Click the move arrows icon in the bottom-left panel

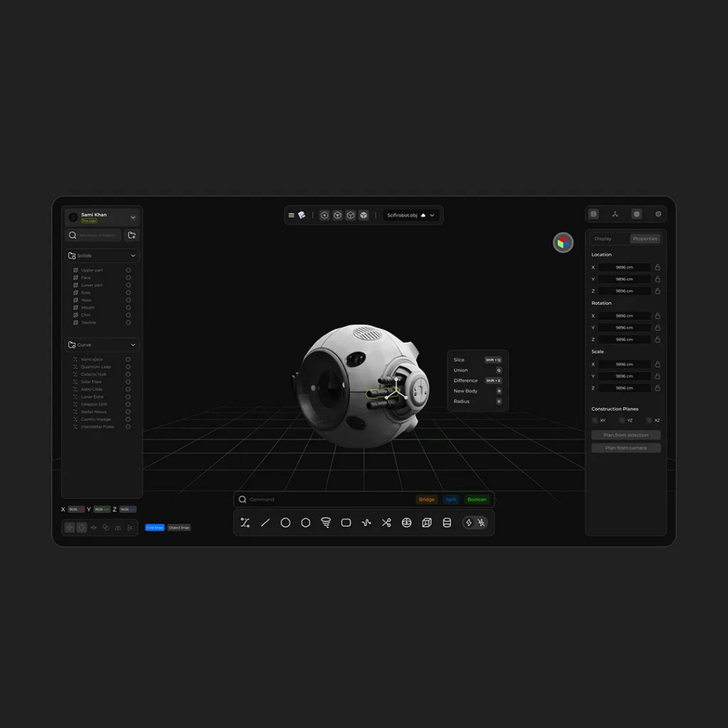tap(69, 528)
